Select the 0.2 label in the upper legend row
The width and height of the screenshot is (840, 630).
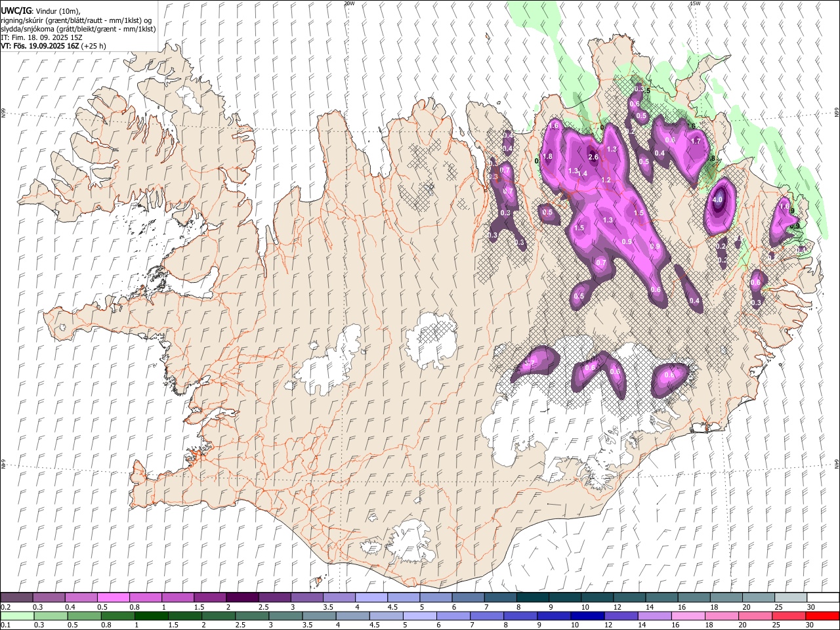(x=6, y=607)
